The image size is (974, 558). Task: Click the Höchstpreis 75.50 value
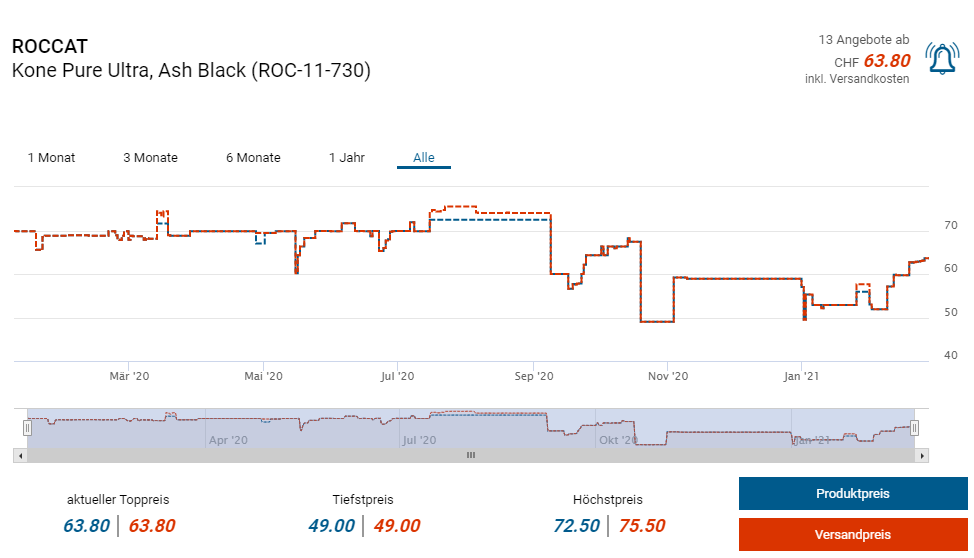(641, 526)
